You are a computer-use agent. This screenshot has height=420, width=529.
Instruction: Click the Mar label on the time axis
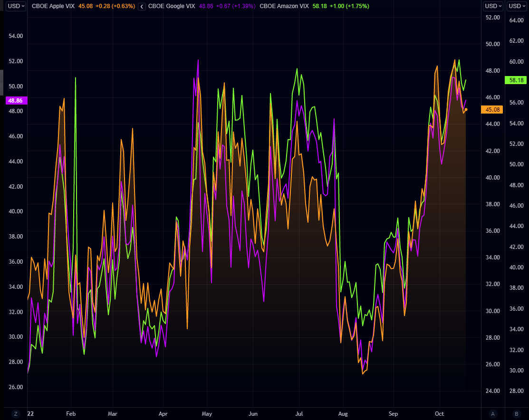click(x=112, y=414)
